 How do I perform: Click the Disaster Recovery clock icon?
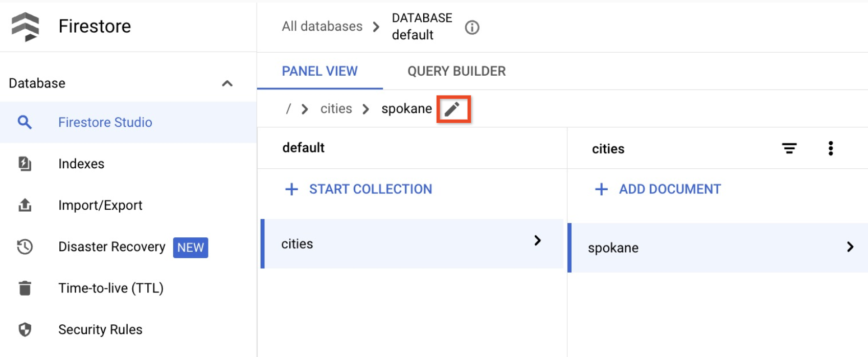(25, 247)
